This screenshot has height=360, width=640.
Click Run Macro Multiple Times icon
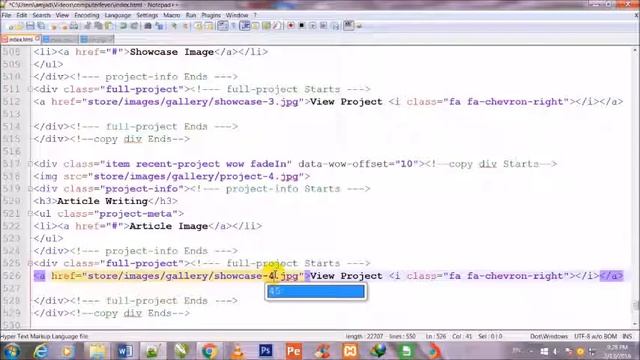click(323, 26)
